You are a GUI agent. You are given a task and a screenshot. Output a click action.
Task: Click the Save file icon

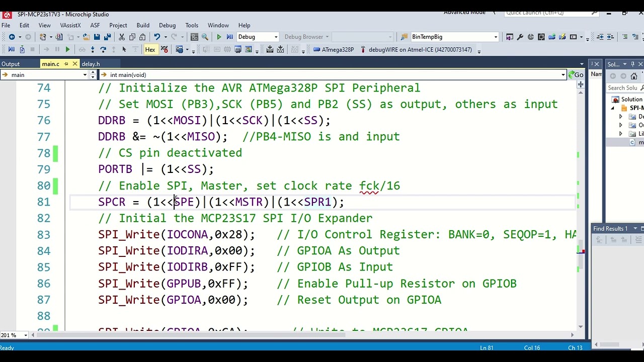tap(97, 37)
